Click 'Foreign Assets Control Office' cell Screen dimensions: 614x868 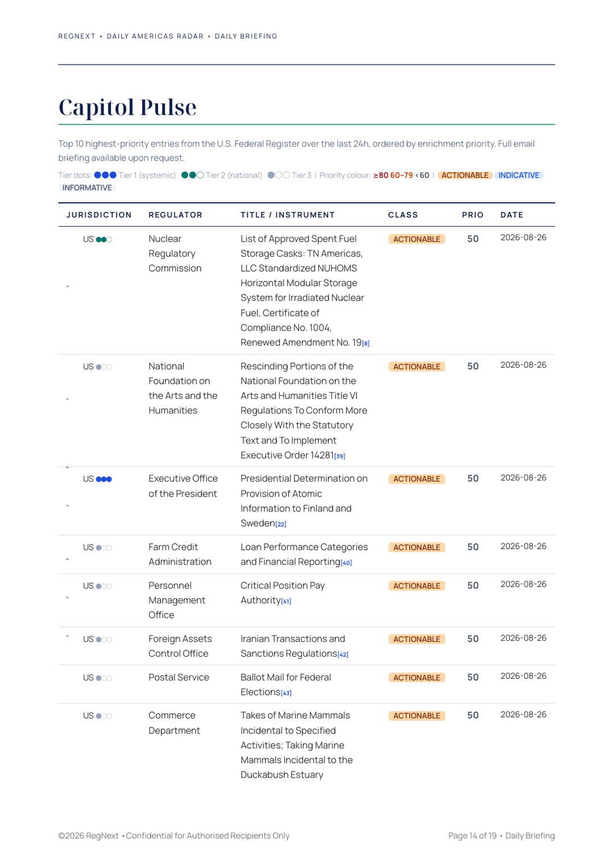click(180, 646)
